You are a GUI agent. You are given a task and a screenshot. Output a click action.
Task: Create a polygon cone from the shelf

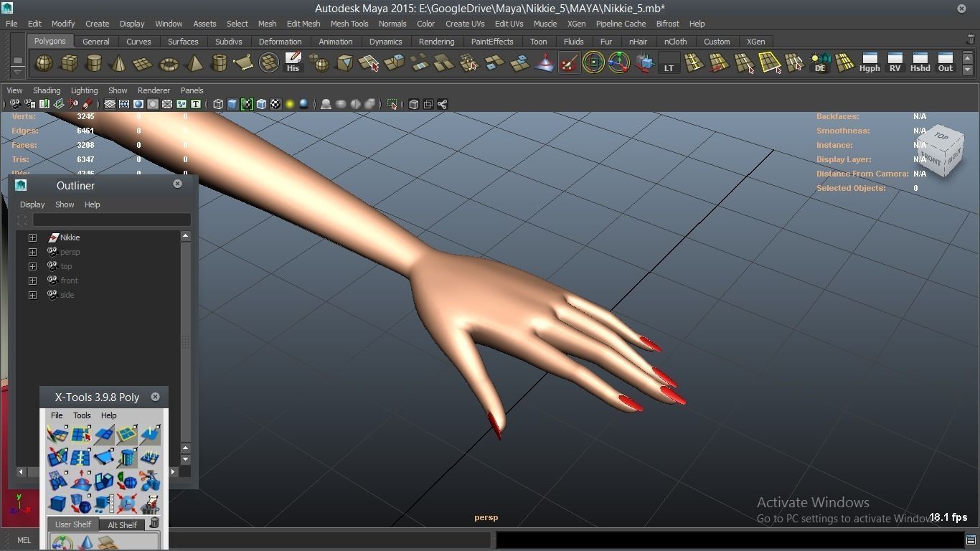coord(118,63)
